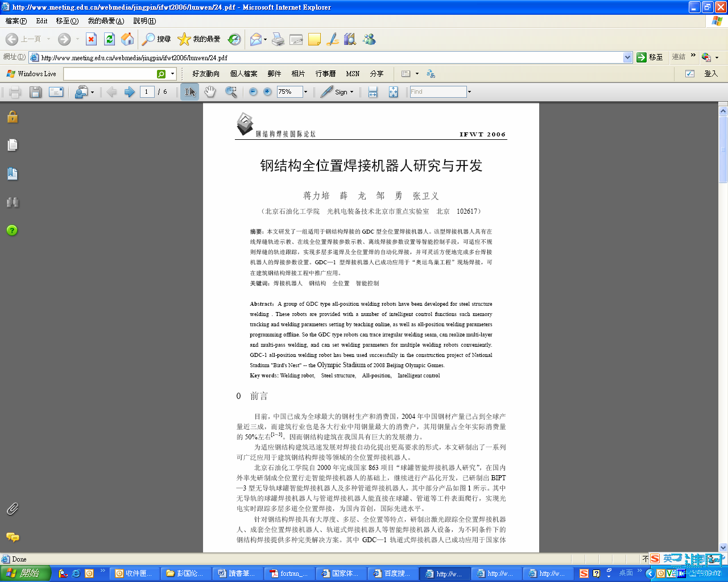Click the Messenger people icon in IE toolbar
Screen dimensions: 728x582
[369, 39]
